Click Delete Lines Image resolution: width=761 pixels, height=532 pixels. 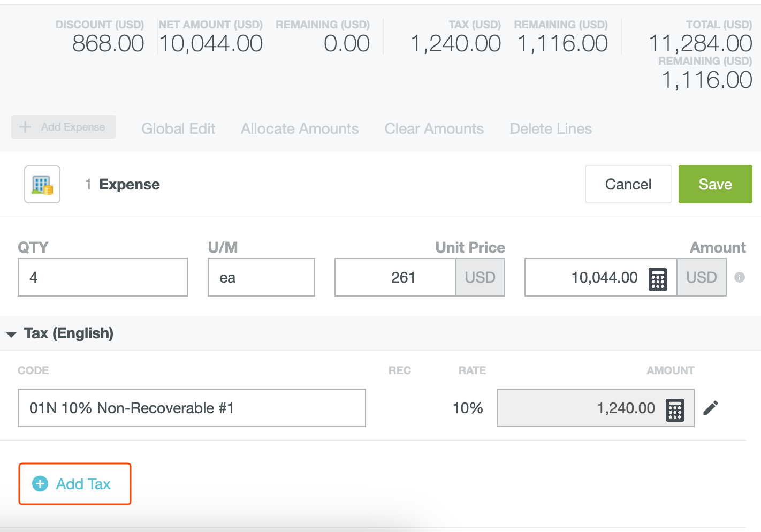551,128
